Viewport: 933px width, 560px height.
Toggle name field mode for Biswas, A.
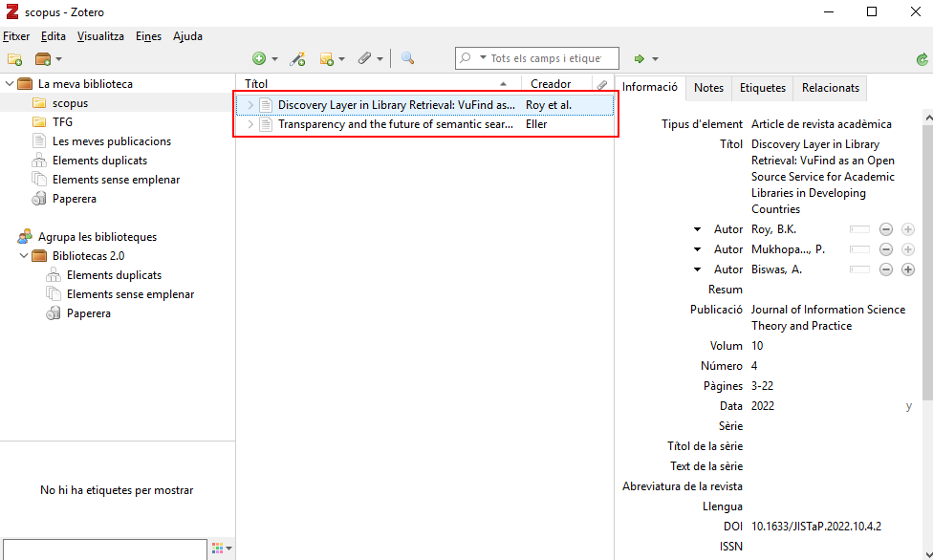coord(859,269)
